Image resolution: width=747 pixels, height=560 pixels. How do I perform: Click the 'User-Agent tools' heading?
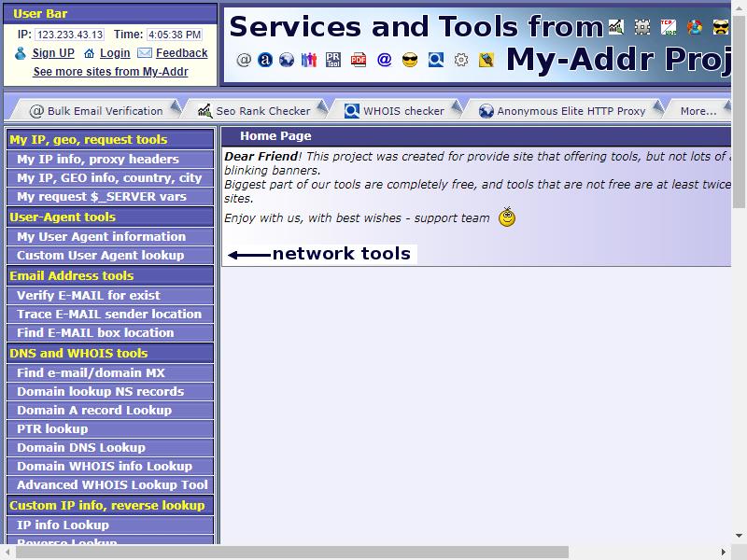click(110, 217)
